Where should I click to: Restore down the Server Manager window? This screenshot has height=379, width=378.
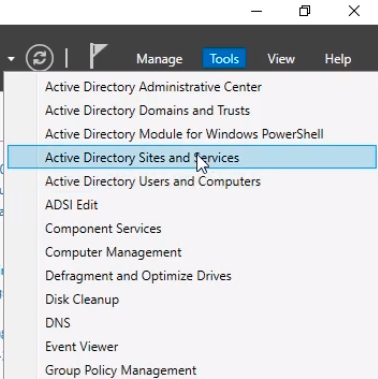pyautogui.click(x=305, y=11)
